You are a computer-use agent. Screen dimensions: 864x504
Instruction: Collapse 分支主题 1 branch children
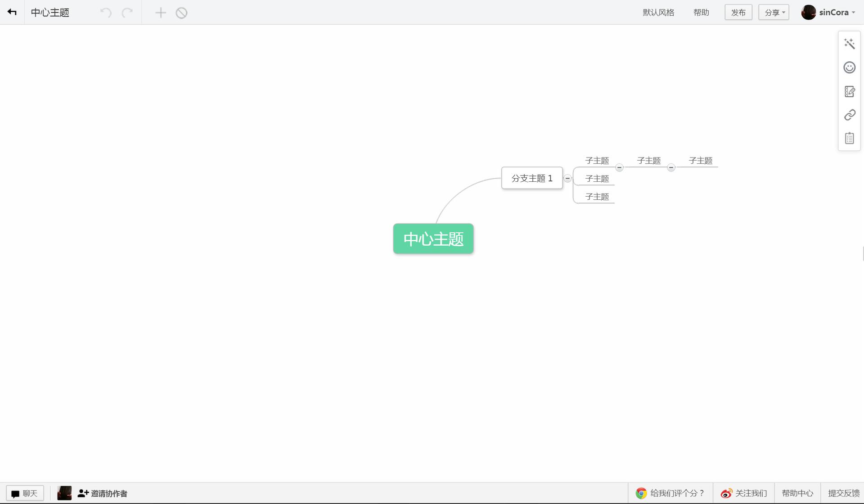(x=567, y=179)
